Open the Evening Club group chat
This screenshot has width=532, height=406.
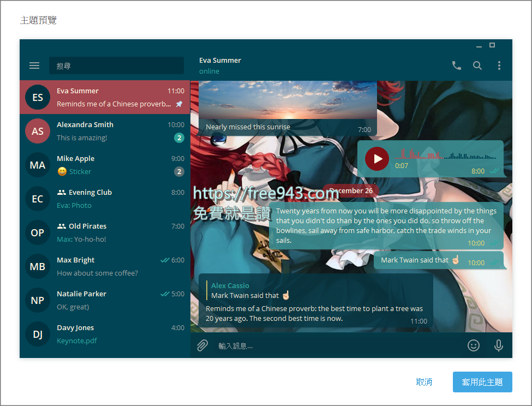pyautogui.click(x=105, y=199)
